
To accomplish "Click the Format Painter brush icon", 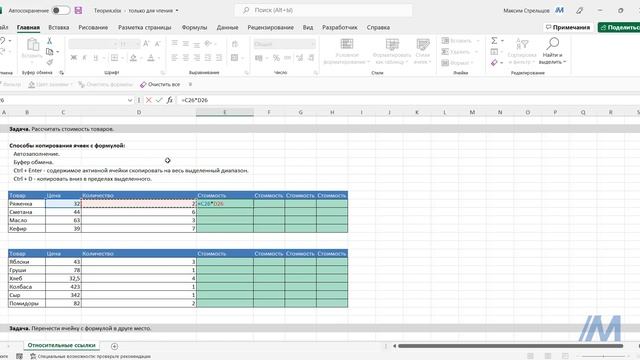I will (50, 62).
